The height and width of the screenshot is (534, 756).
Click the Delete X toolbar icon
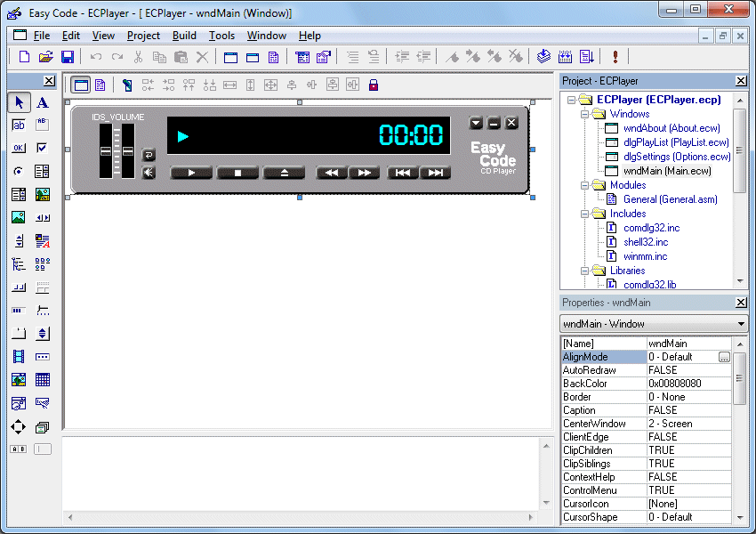(x=202, y=57)
